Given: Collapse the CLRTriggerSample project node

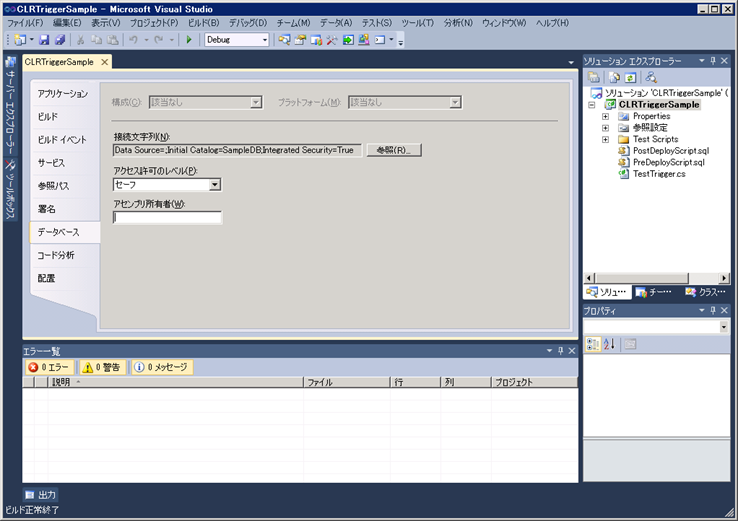Looking at the screenshot, I should (592, 105).
